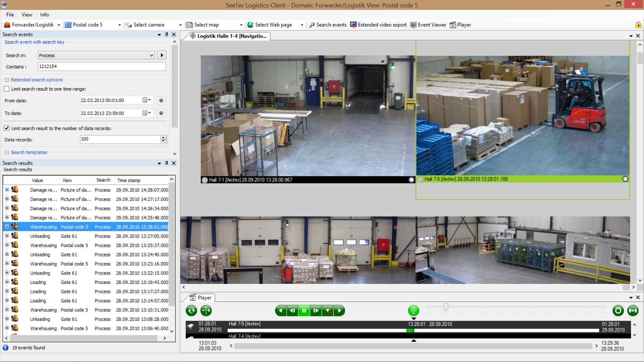Image resolution: width=644 pixels, height=362 pixels.
Task: Click the green refresh player button
Action: 192,311
